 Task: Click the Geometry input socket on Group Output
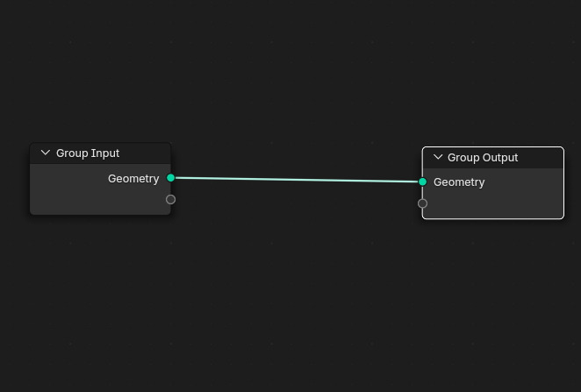point(422,182)
